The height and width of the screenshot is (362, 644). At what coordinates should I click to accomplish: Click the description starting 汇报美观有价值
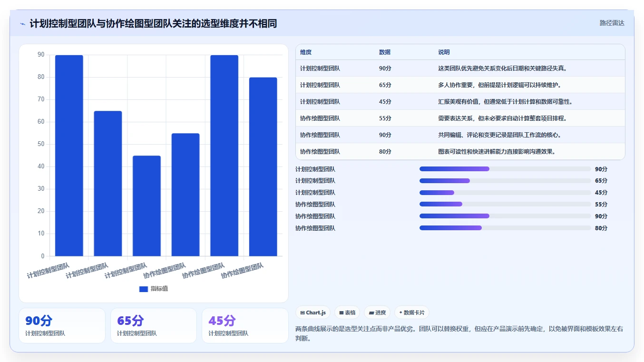pos(505,102)
